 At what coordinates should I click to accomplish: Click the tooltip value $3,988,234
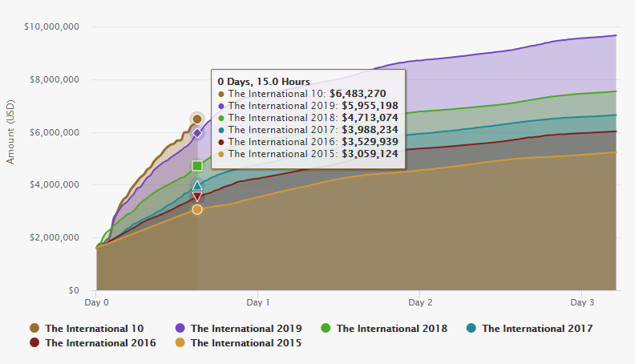click(370, 130)
